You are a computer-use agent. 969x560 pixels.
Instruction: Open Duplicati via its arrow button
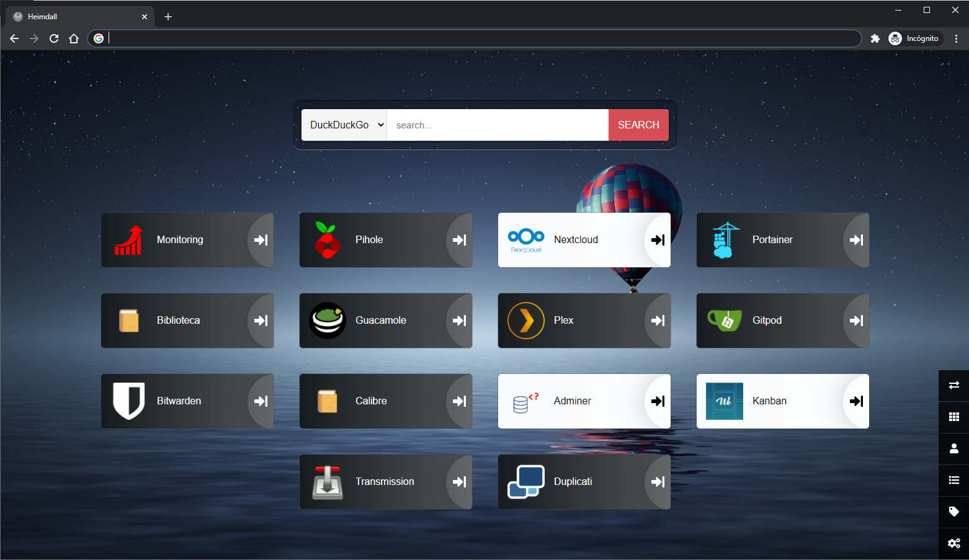(658, 482)
